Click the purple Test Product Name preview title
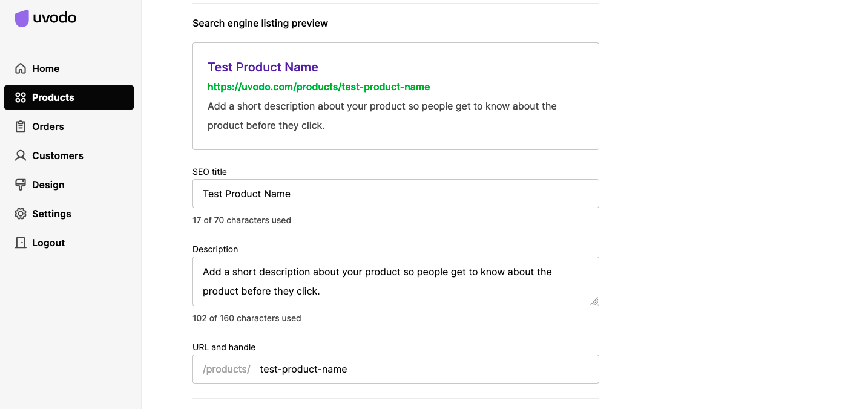This screenshot has height=409, width=868. (x=263, y=67)
